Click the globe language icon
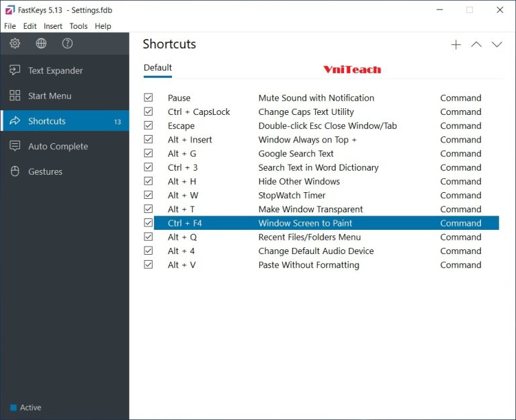516x420 pixels. pos(41,44)
